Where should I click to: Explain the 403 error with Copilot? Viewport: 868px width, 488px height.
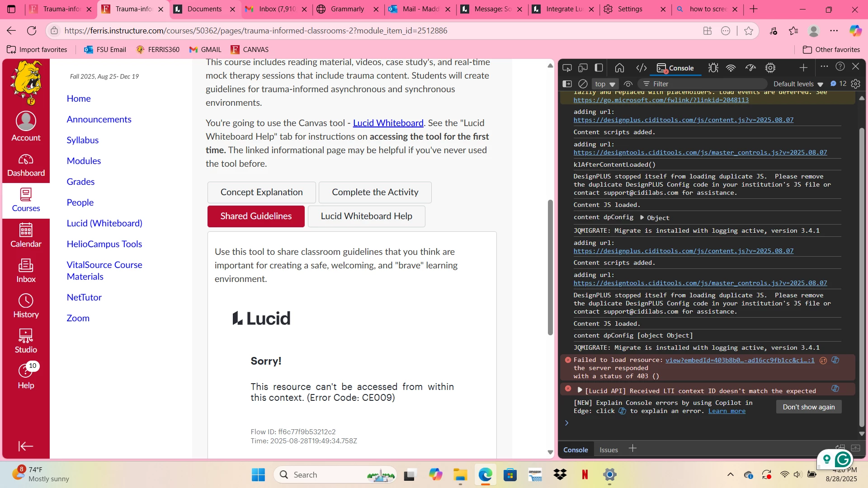[835, 360]
